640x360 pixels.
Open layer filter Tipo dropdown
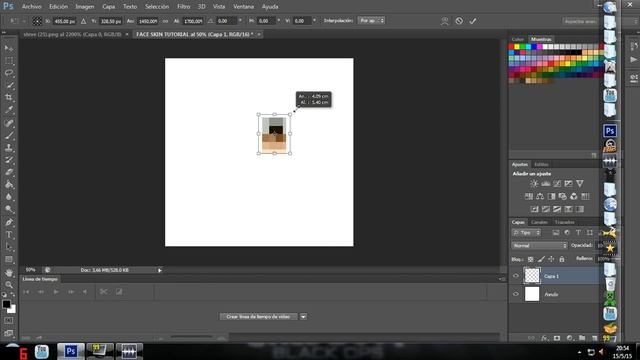[527, 233]
